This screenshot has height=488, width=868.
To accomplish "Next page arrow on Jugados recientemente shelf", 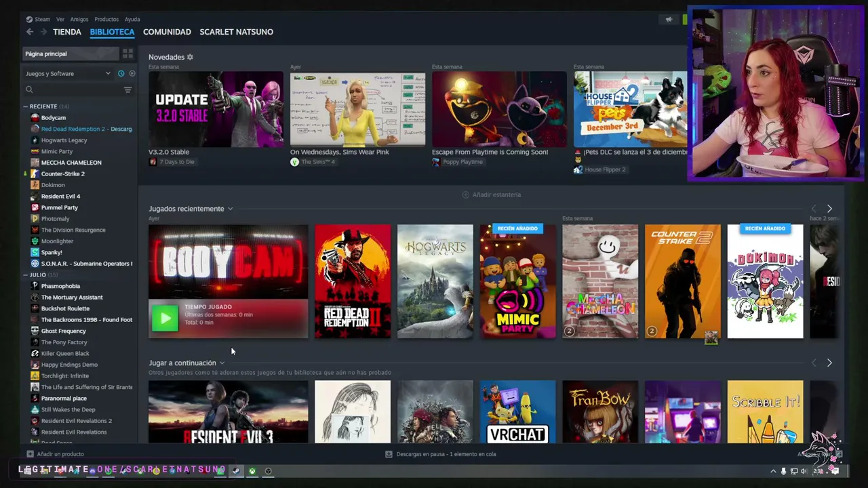I will click(829, 209).
